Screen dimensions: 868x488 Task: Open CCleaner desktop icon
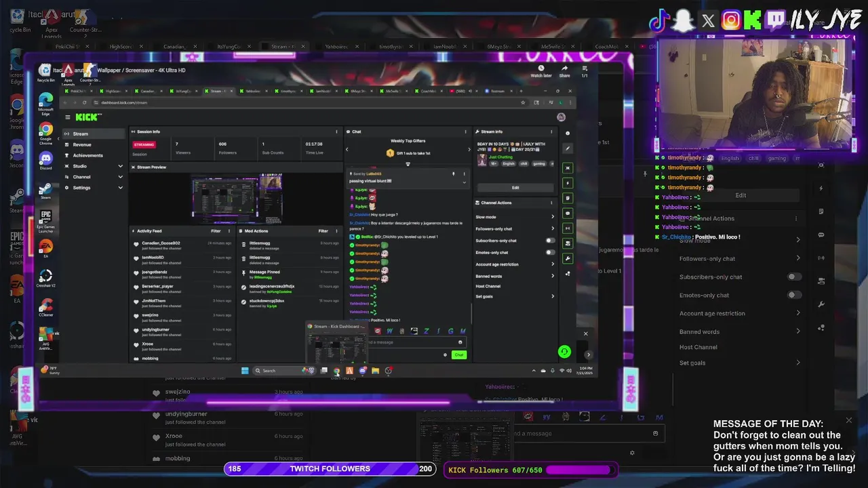pos(45,306)
